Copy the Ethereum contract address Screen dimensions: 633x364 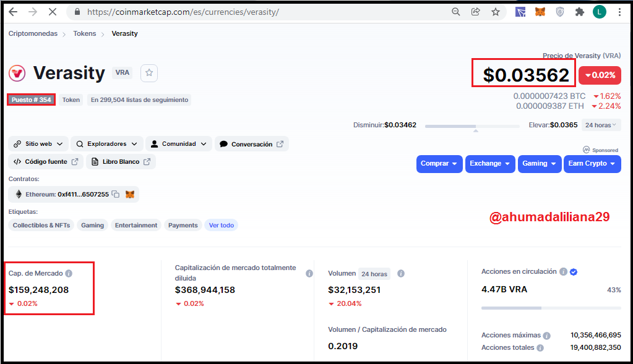click(116, 194)
